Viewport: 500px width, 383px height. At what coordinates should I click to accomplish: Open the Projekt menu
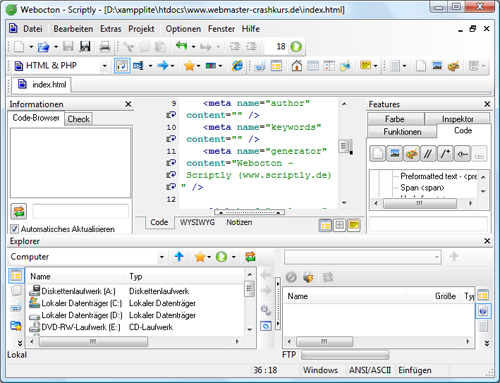coord(141,29)
